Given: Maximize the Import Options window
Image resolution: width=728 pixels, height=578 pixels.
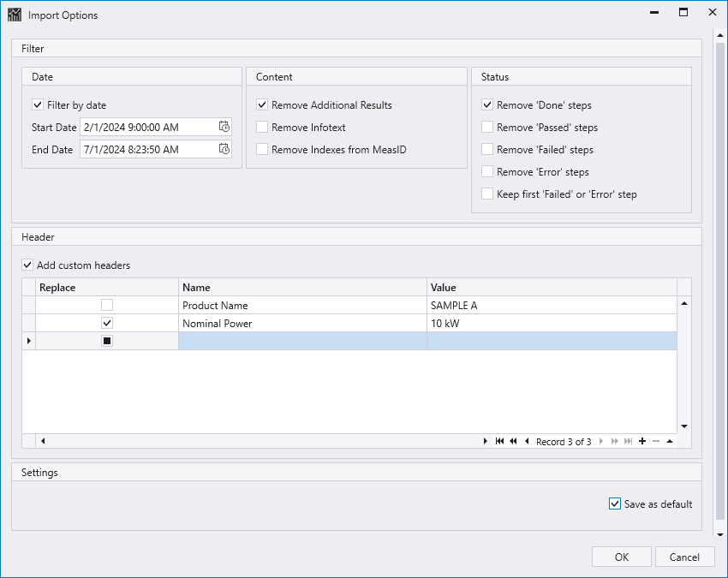Looking at the screenshot, I should [683, 12].
